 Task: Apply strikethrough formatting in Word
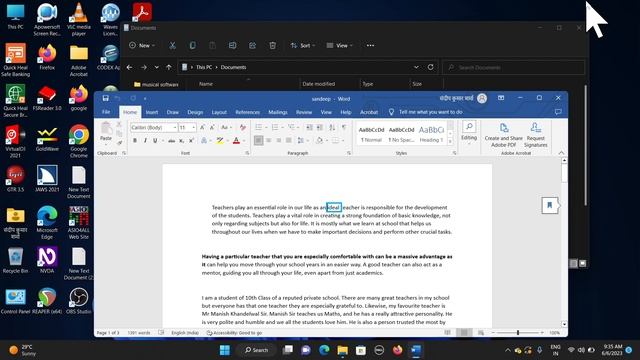(171, 141)
